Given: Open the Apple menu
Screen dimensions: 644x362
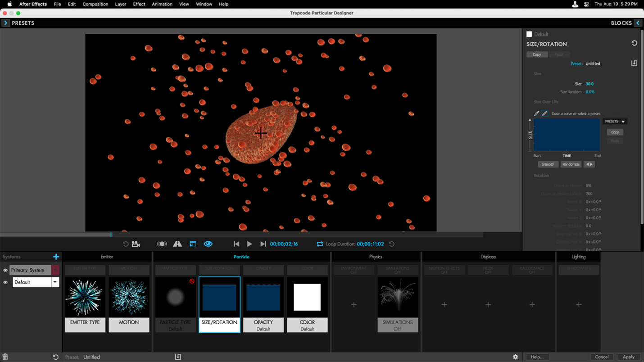Looking at the screenshot, I should [9, 4].
